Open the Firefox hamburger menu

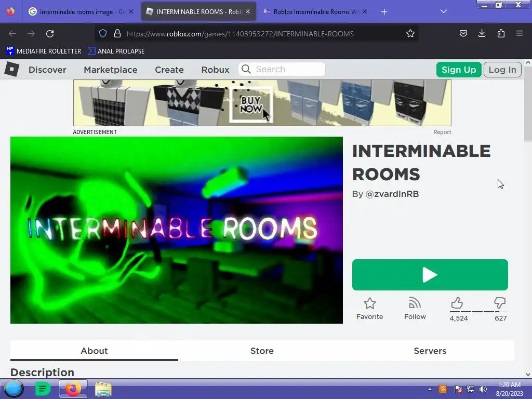click(520, 33)
